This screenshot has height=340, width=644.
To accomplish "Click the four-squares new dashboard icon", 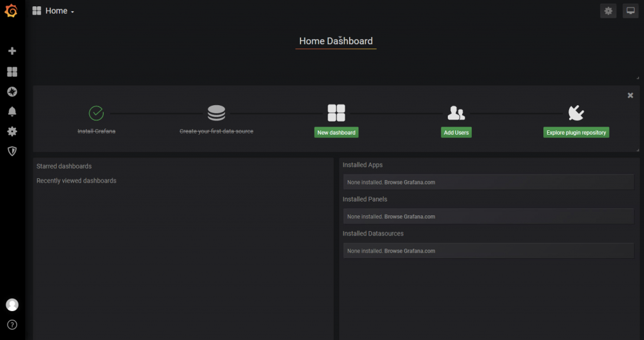I will point(336,113).
